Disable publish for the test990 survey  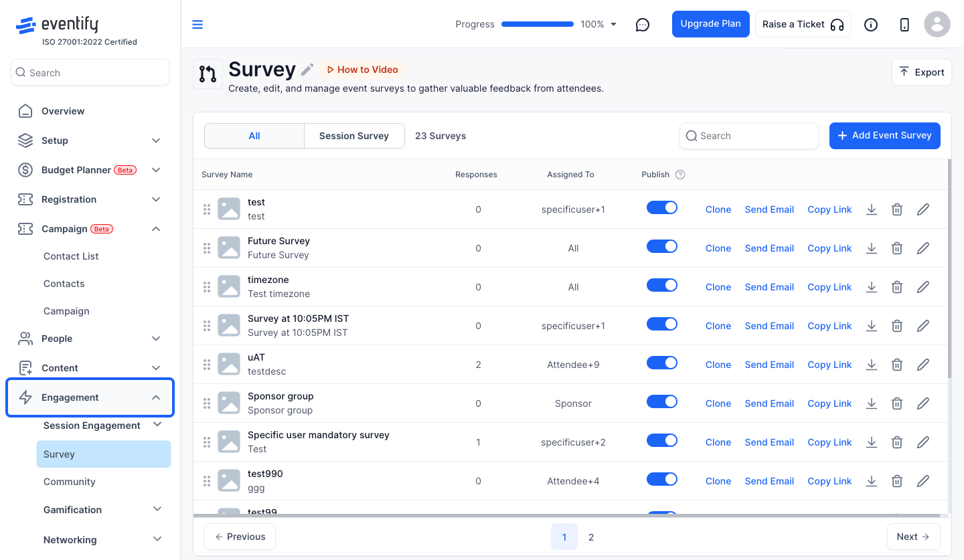[x=662, y=479]
